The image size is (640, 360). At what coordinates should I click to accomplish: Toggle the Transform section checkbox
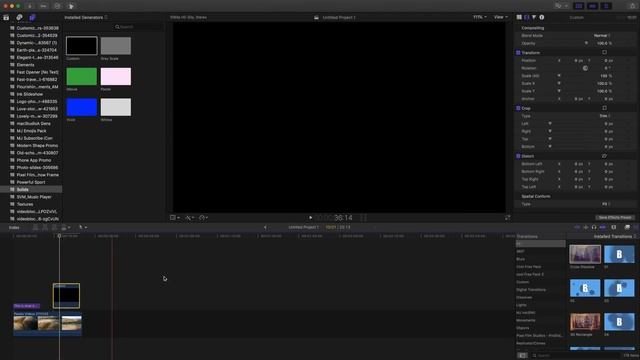518,53
